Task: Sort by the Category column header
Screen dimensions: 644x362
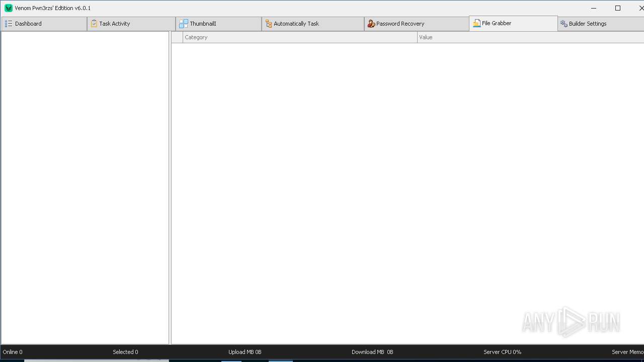Action: point(300,37)
